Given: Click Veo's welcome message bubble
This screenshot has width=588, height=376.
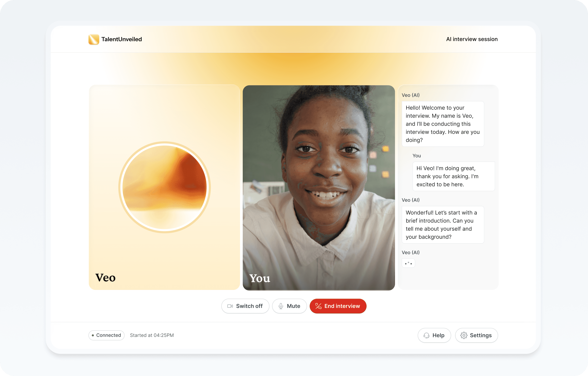Looking at the screenshot, I should point(443,124).
